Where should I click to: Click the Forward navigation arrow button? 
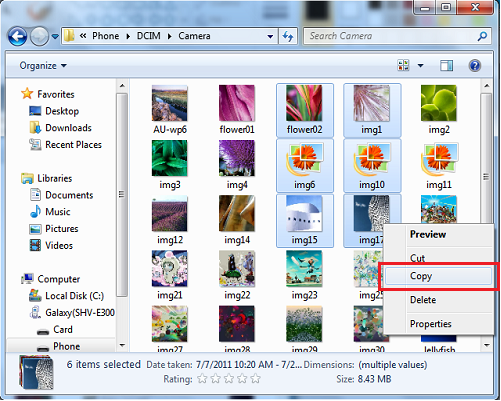click(39, 36)
